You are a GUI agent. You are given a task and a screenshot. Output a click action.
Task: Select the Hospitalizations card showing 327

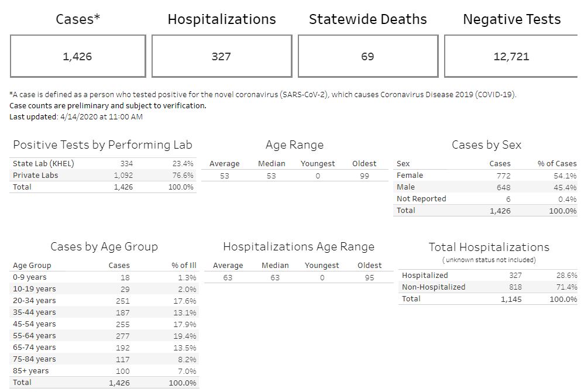pos(221,56)
